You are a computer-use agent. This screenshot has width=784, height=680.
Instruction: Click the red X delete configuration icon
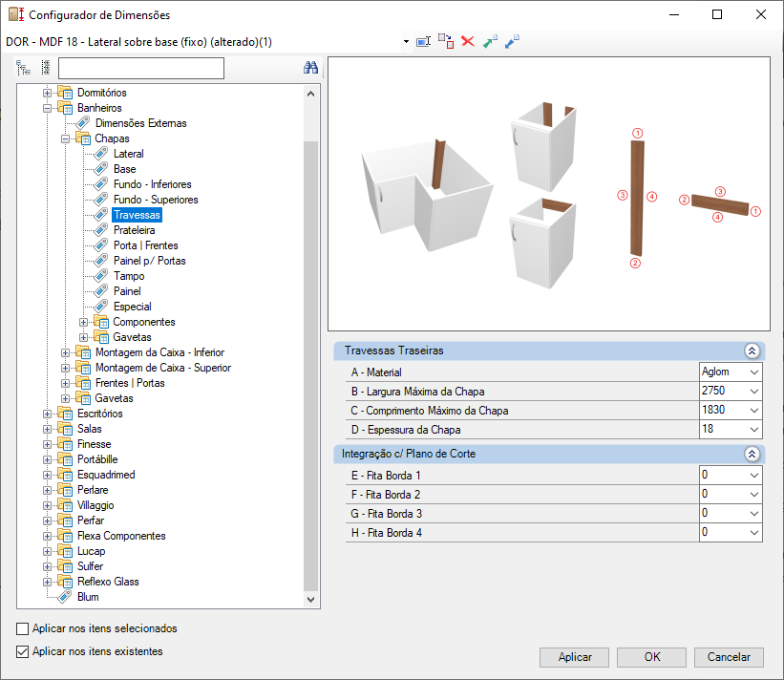(468, 41)
